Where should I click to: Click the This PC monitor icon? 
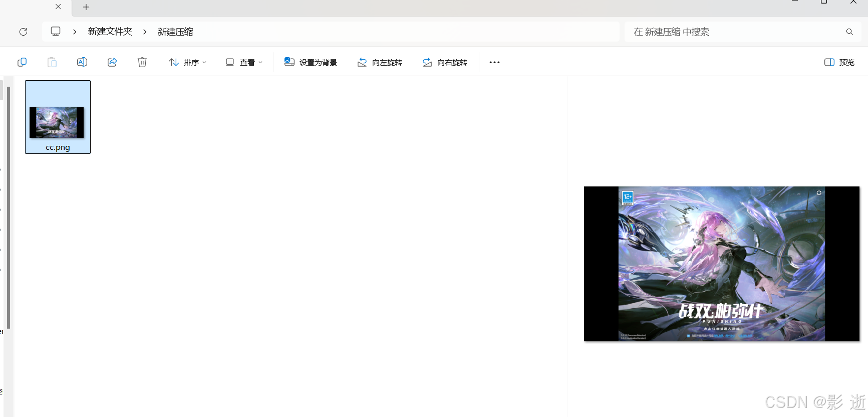[x=56, y=32]
